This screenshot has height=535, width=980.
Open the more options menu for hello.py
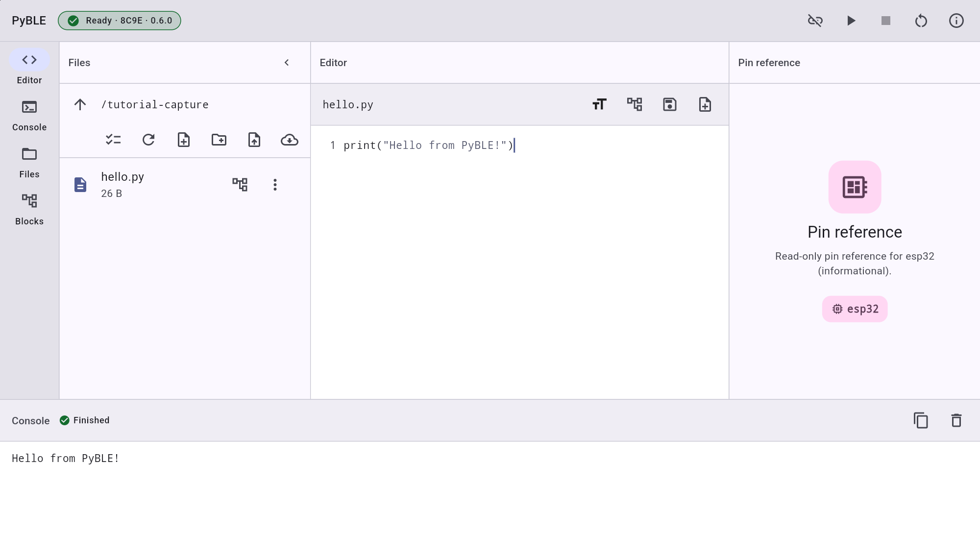[275, 184]
